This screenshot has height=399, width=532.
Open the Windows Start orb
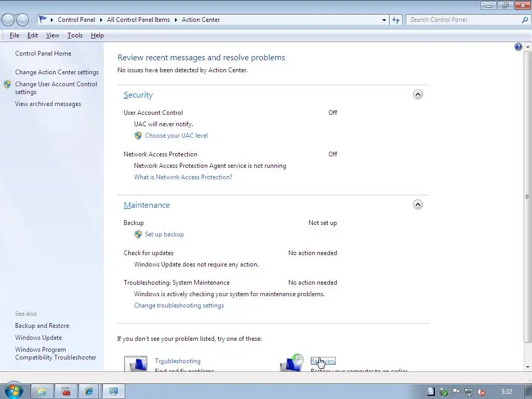point(14,390)
